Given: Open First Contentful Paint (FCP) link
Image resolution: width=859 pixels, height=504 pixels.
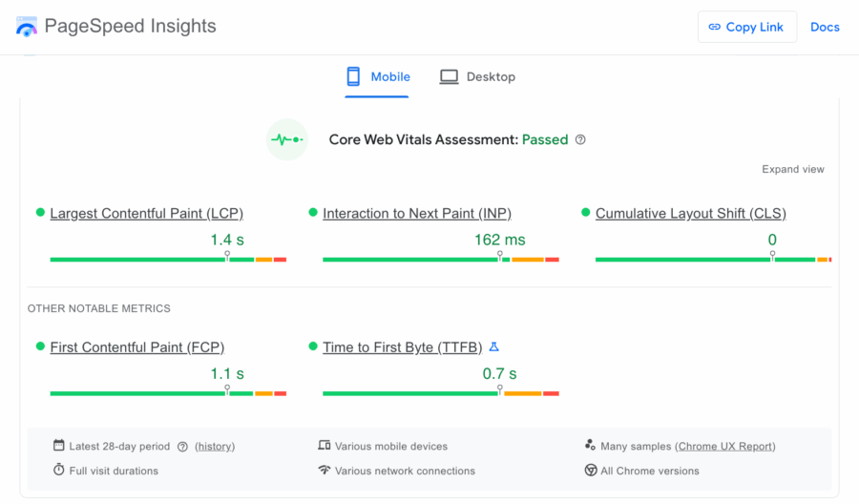Looking at the screenshot, I should (x=136, y=347).
